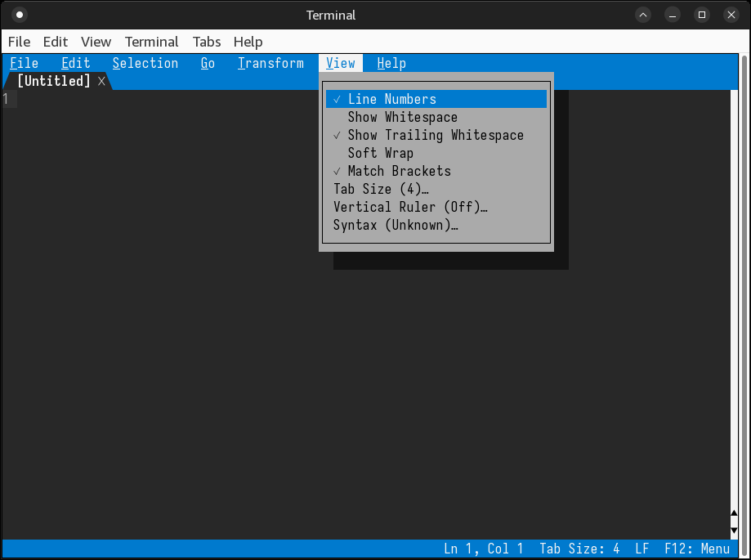
Task: Click the scroll down arrow in editor
Action: [x=734, y=530]
